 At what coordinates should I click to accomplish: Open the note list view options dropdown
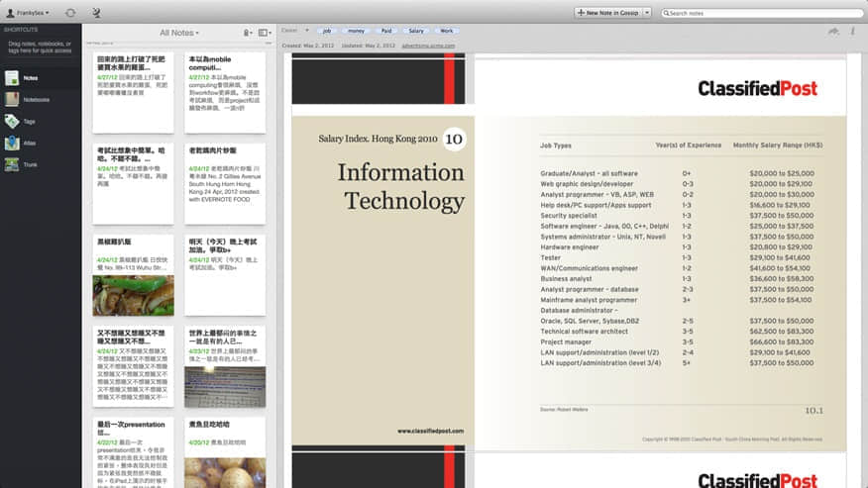point(265,33)
